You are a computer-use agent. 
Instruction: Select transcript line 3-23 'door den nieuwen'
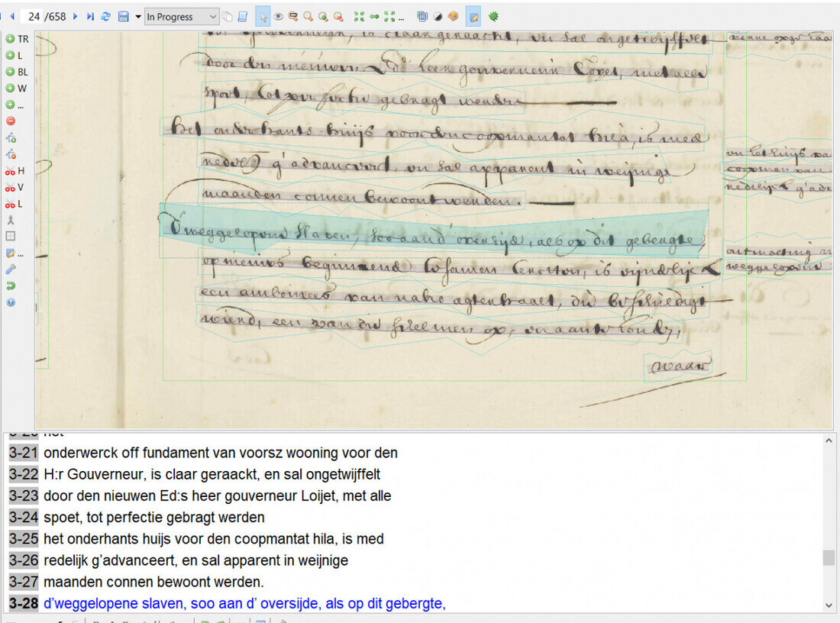pos(217,495)
